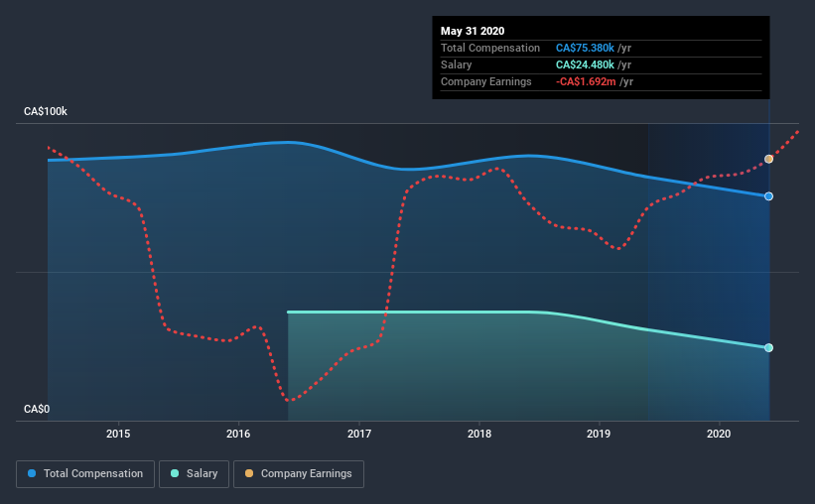Click the orange Company Earnings data point marker
The image size is (815, 504).
768,159
